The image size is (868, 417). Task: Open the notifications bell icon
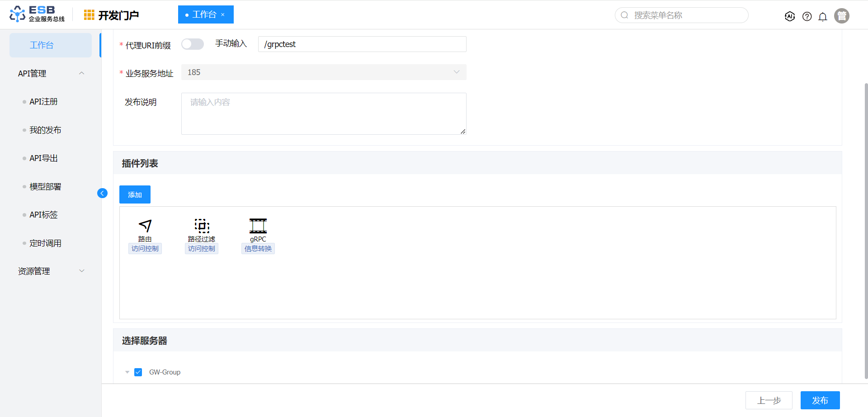coord(823,16)
